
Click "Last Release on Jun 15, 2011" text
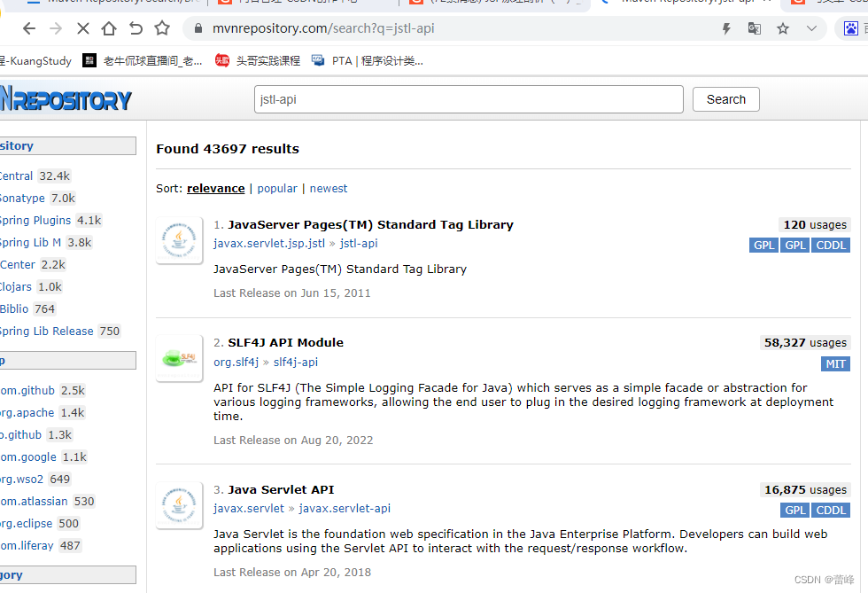(292, 293)
